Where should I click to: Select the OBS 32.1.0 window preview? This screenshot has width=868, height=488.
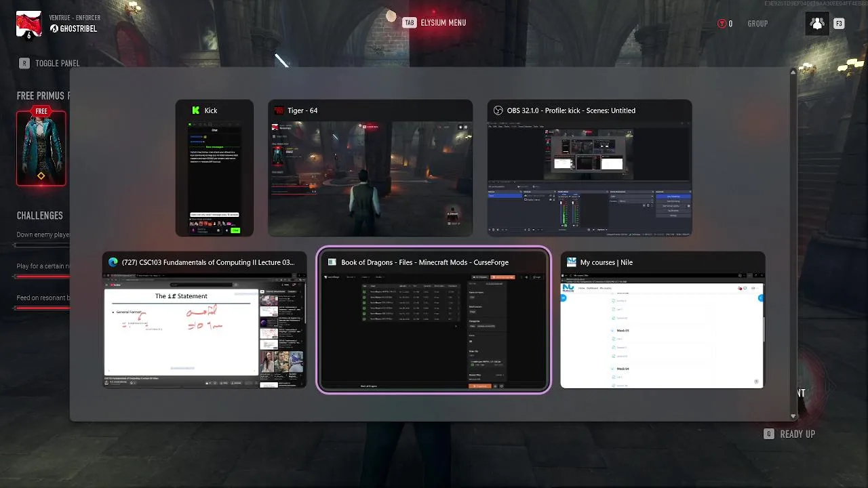click(589, 168)
